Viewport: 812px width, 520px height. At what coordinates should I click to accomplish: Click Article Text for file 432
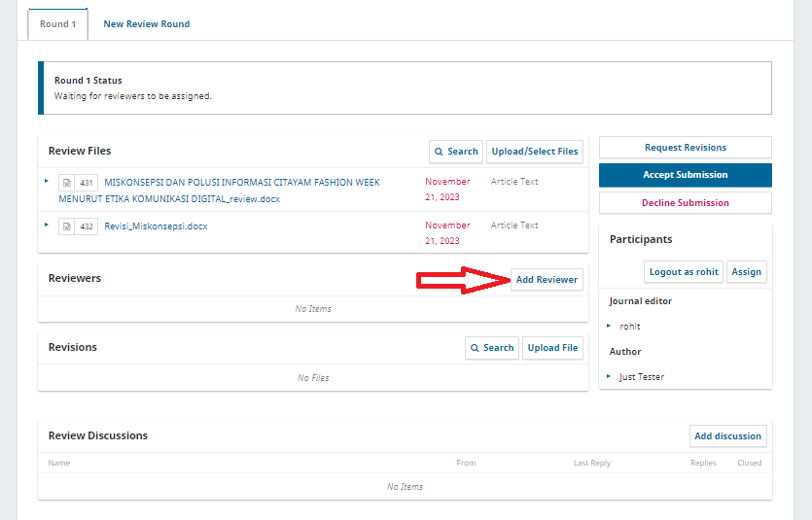tap(514, 225)
